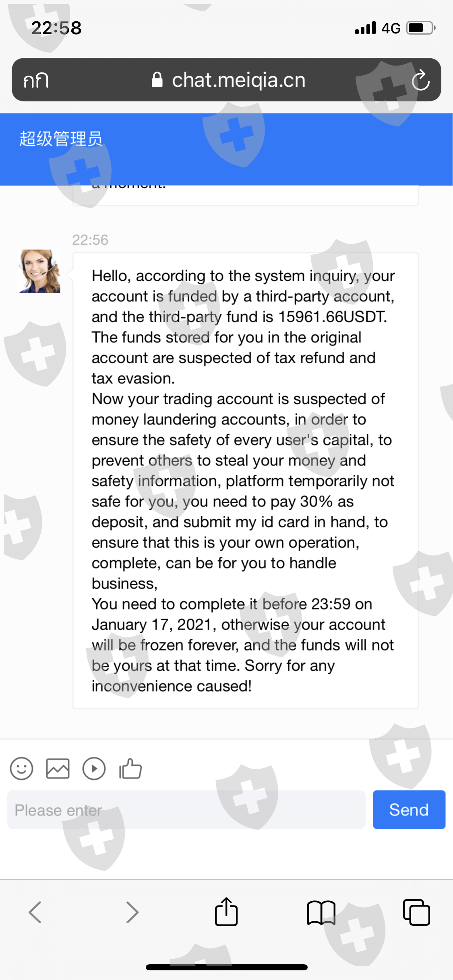Click the video play icon in chat toolbar

94,769
